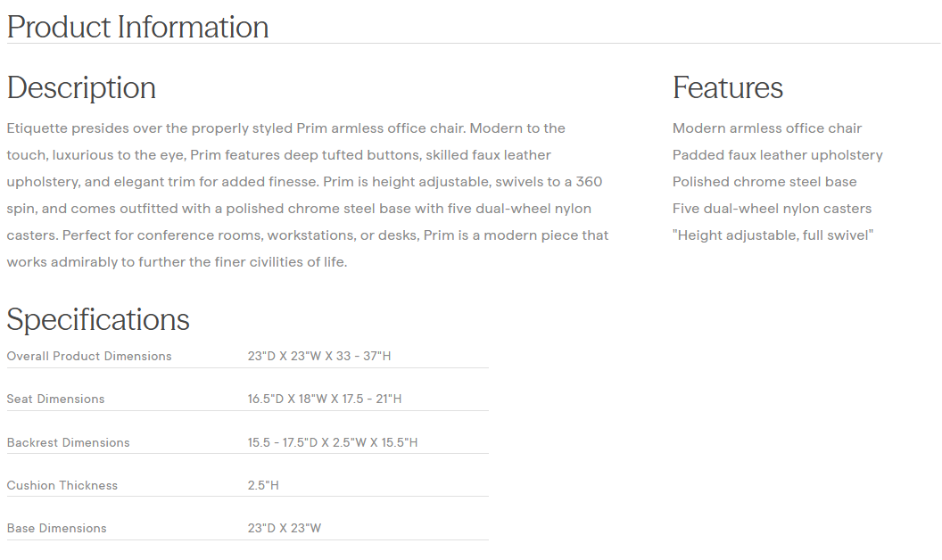The width and height of the screenshot is (942, 560).
Task: Click the Product Information heading
Action: point(137,27)
